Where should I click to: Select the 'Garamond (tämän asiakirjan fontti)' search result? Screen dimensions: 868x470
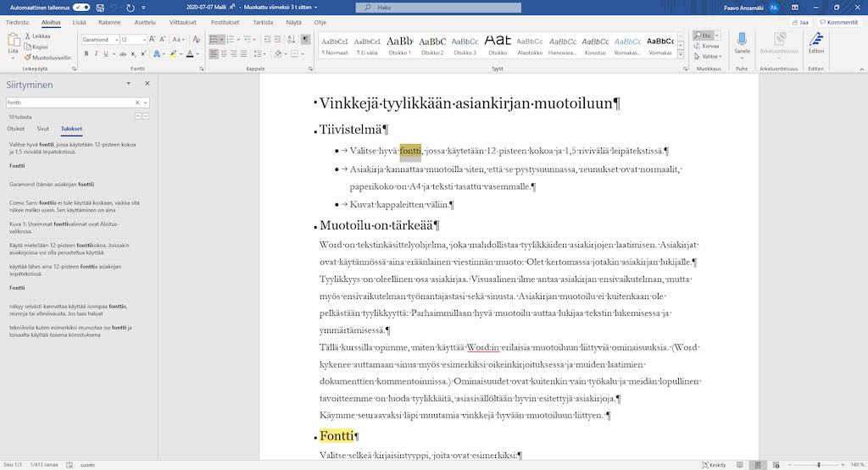[x=52, y=184]
